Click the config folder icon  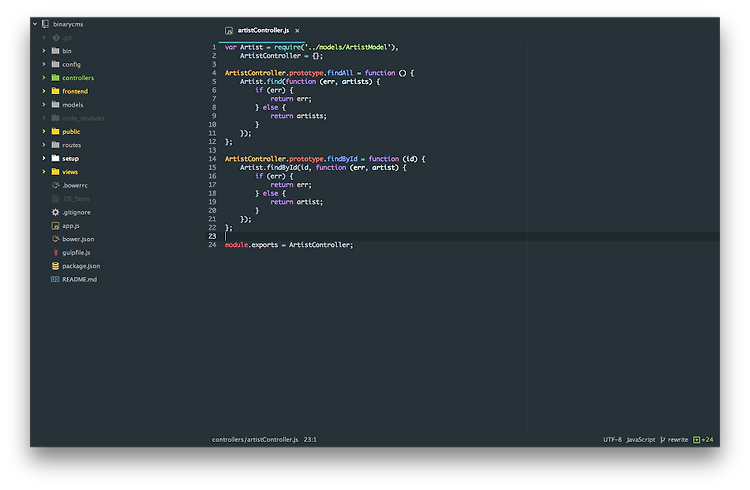(55, 64)
